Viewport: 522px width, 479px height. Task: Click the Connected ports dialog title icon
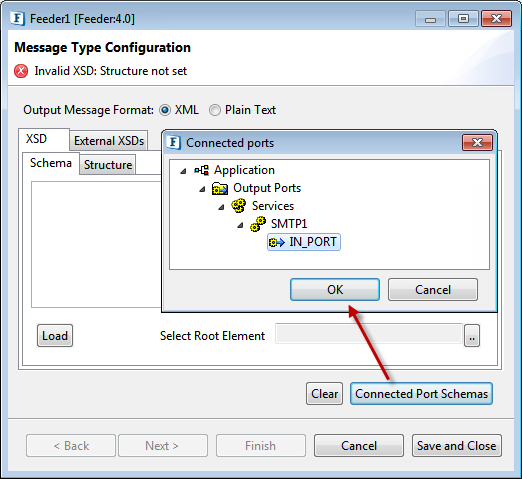(173, 143)
